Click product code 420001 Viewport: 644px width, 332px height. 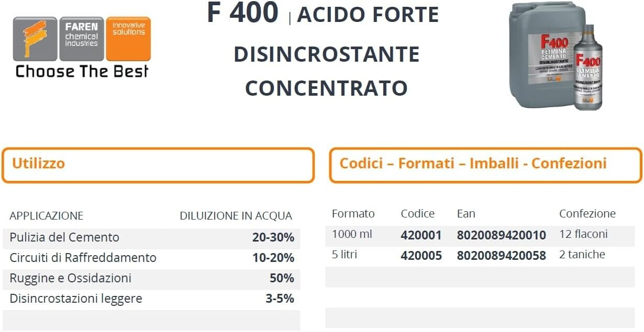tap(421, 235)
